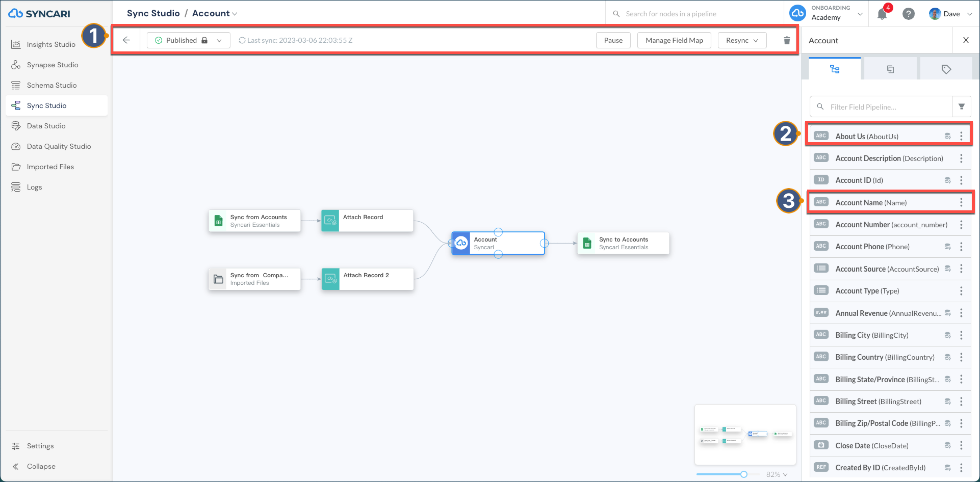Click Sync Studio breadcrumb link
Image resolution: width=980 pixels, height=482 pixels.
tap(153, 13)
